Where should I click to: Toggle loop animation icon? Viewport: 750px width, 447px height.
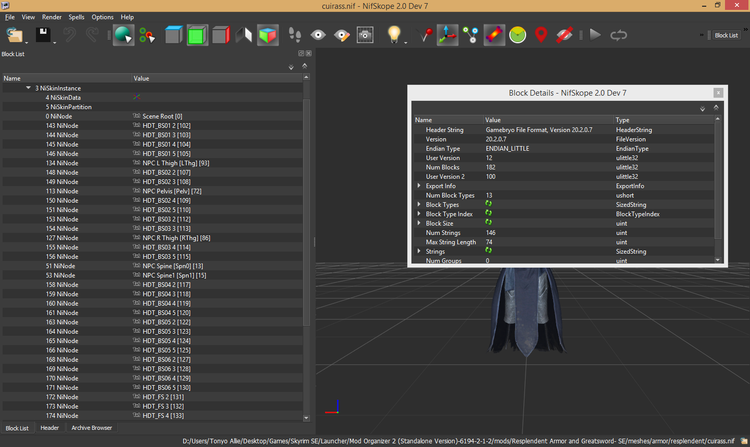point(618,35)
